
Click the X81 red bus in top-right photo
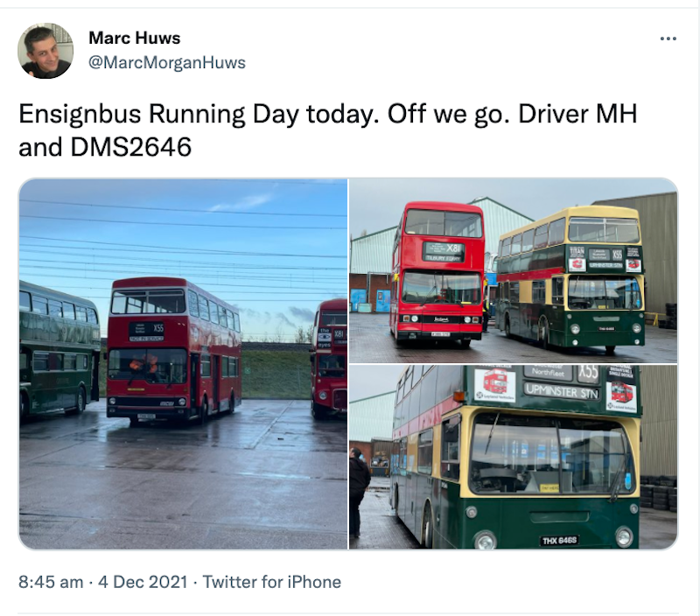[x=437, y=275]
